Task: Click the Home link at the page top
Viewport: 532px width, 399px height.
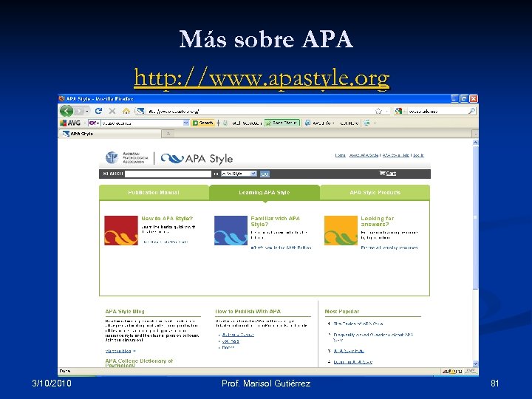Action: tap(341, 155)
